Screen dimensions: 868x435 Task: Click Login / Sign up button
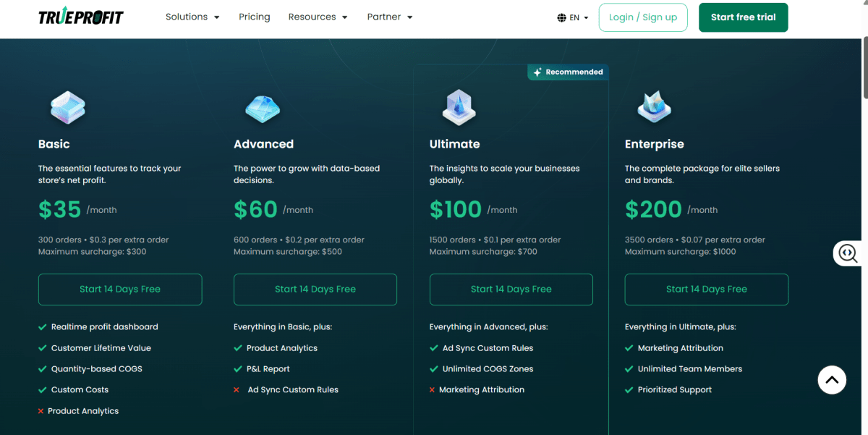click(643, 17)
